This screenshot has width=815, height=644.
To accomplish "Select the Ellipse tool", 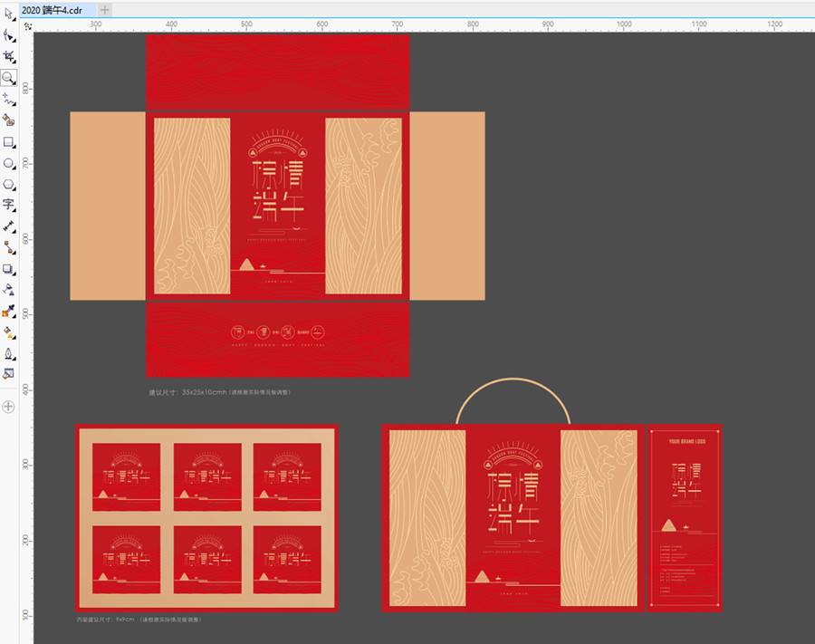I will [9, 163].
